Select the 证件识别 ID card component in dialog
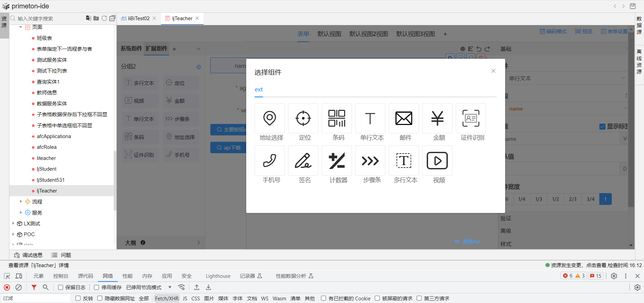The image size is (644, 303). [x=471, y=118]
